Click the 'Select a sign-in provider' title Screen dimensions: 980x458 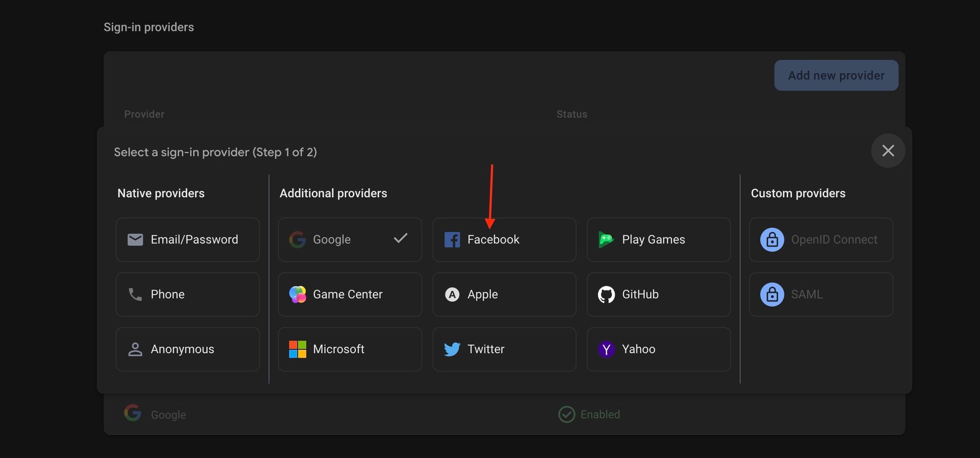point(215,152)
